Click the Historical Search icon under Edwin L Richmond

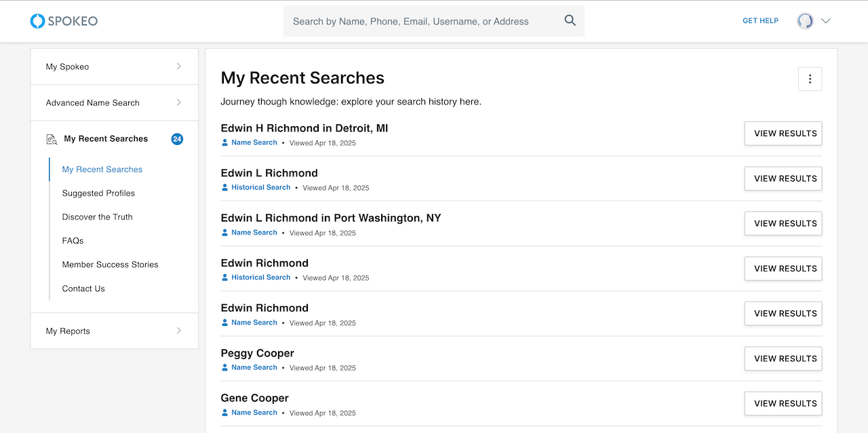point(224,187)
